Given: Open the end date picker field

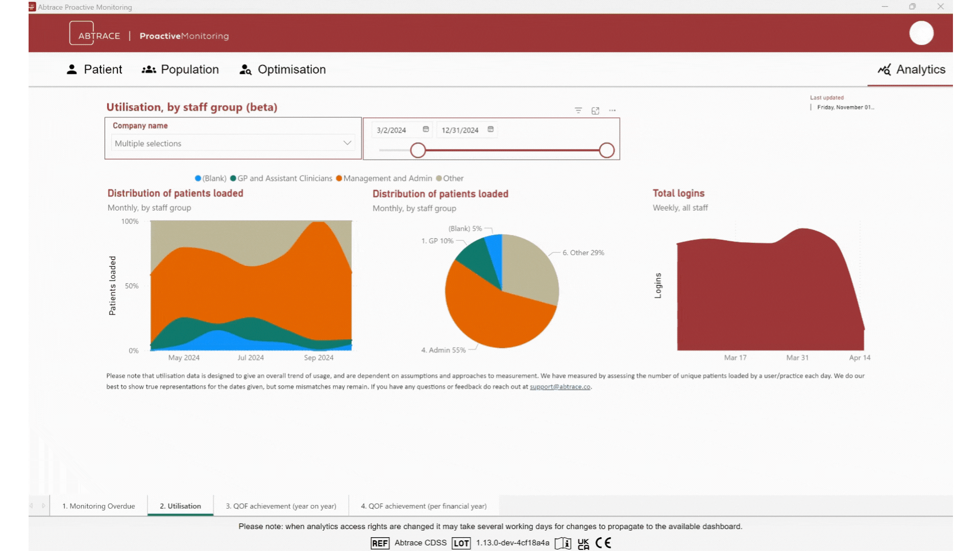Looking at the screenshot, I should click(491, 129).
